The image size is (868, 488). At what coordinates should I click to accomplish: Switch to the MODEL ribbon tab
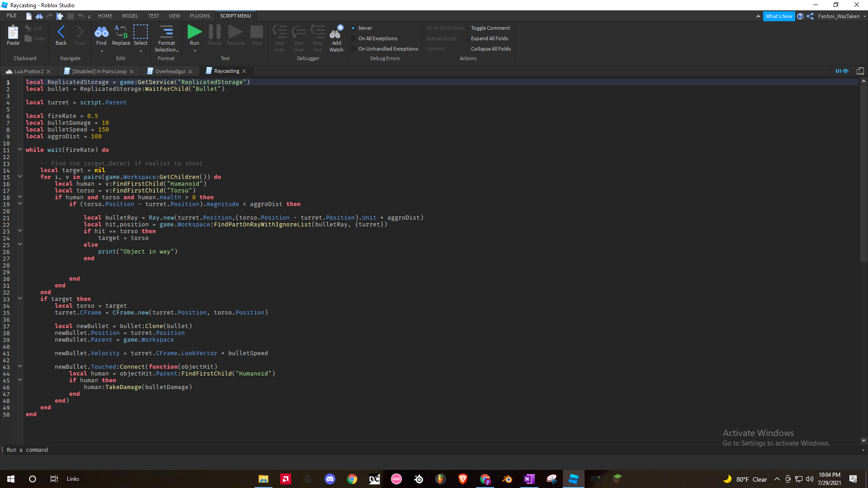tap(130, 16)
